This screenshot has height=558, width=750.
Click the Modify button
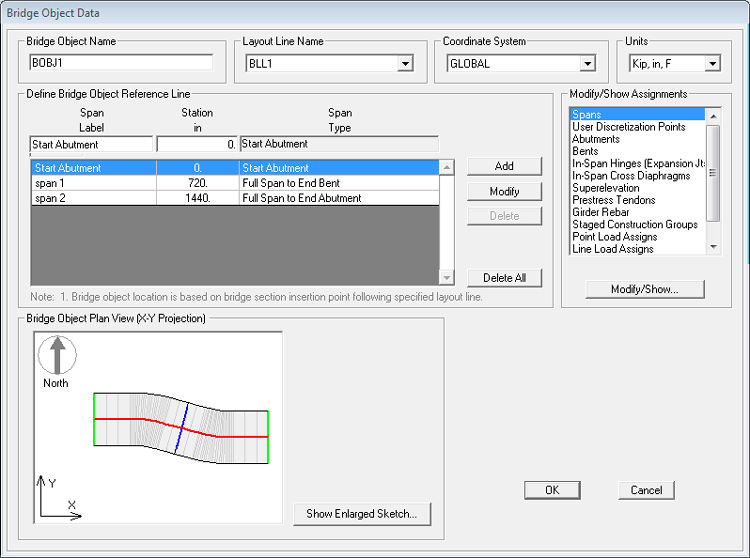pos(504,191)
